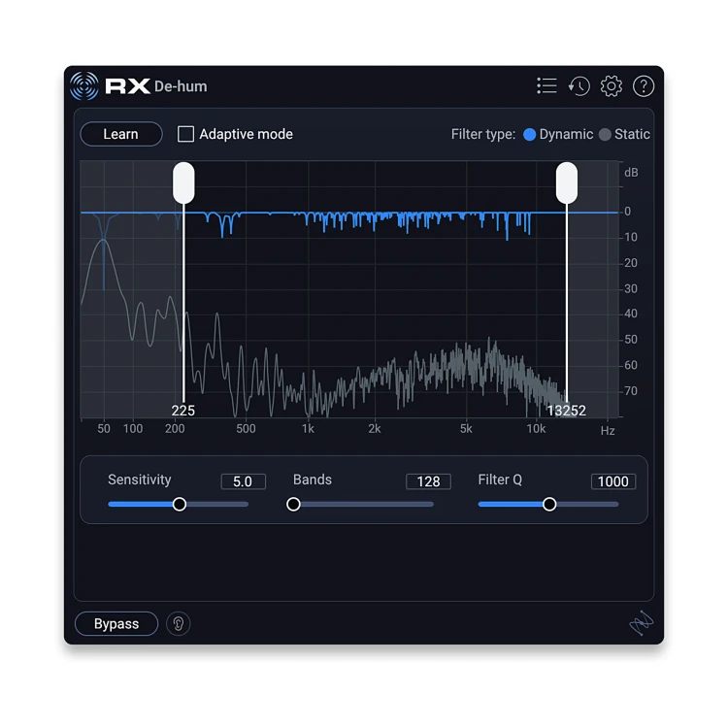Viewport: 728px width, 728px height.
Task: Toggle the ear listen-to-hum-only icon
Action: (x=179, y=623)
